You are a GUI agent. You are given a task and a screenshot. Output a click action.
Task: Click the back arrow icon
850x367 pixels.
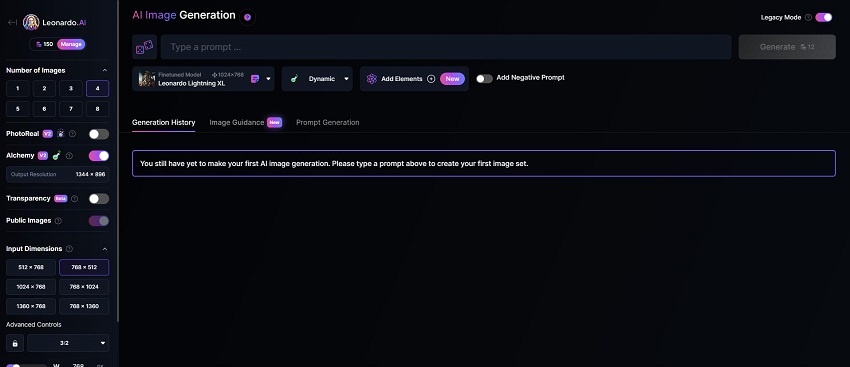click(x=12, y=22)
